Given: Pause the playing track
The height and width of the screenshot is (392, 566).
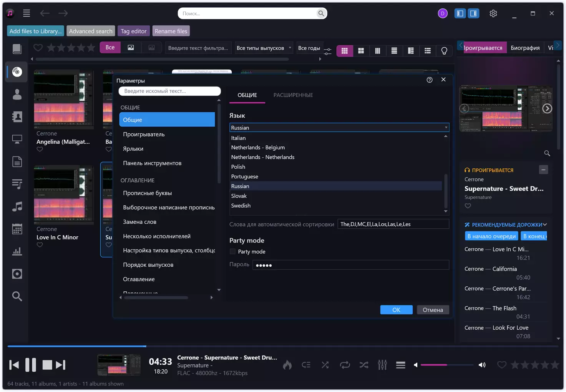Looking at the screenshot, I should pyautogui.click(x=31, y=365).
